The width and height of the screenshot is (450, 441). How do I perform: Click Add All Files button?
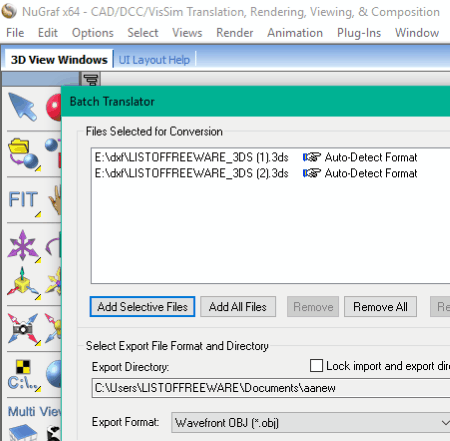tap(238, 307)
